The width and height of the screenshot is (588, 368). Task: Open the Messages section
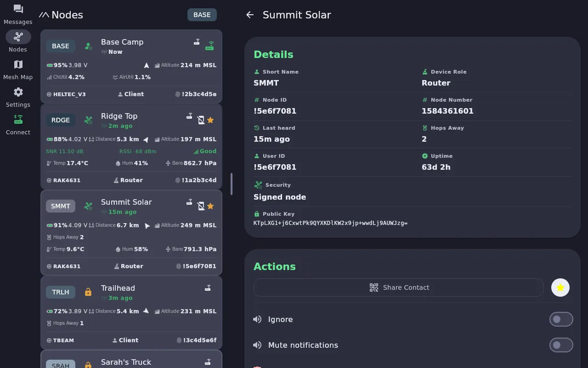click(x=18, y=15)
